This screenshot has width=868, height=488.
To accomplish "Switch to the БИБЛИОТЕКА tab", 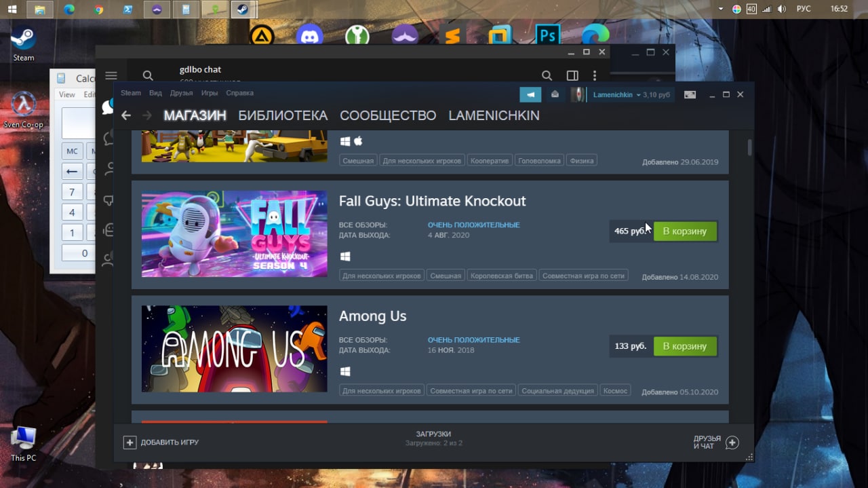I will tap(283, 115).
